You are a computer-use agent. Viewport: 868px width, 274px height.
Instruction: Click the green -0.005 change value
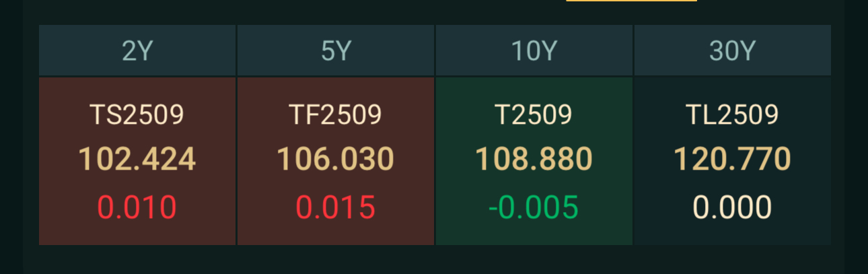534,207
